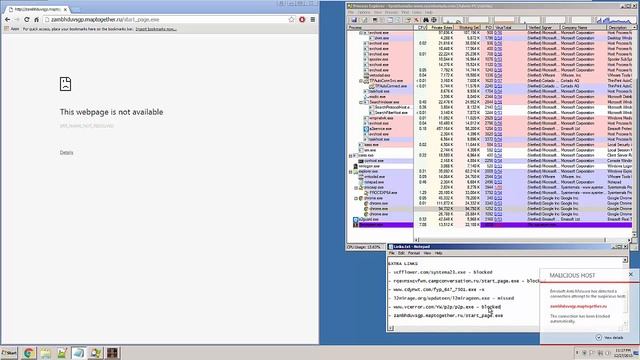Click Kill Process red X in Process Explorer
This screenshot has width=640, height=360.
pos(416,20)
